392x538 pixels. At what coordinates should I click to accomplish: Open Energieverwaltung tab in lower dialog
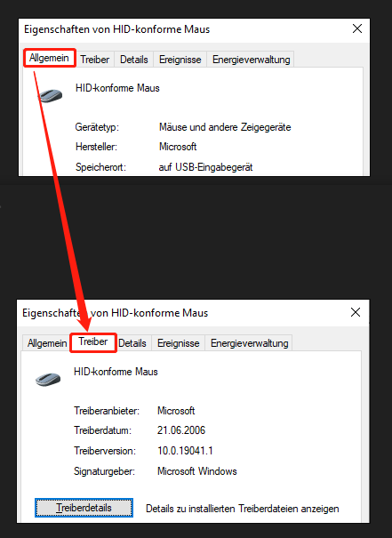[x=249, y=343]
